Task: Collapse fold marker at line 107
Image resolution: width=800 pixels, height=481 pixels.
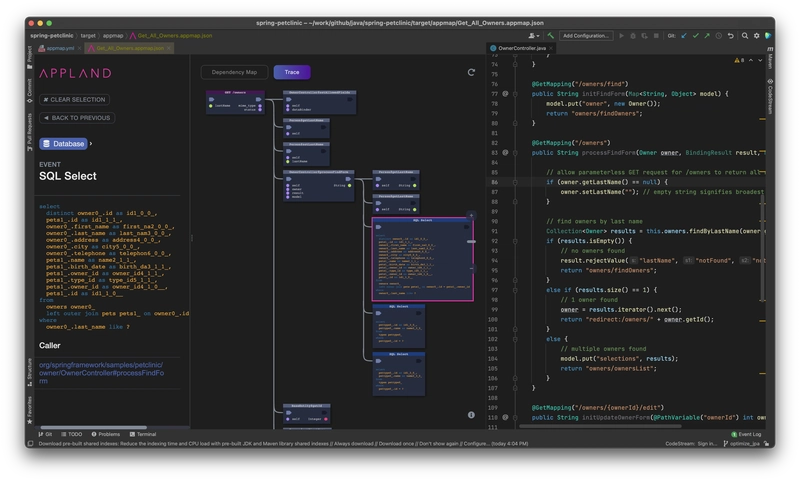Action: coord(515,388)
